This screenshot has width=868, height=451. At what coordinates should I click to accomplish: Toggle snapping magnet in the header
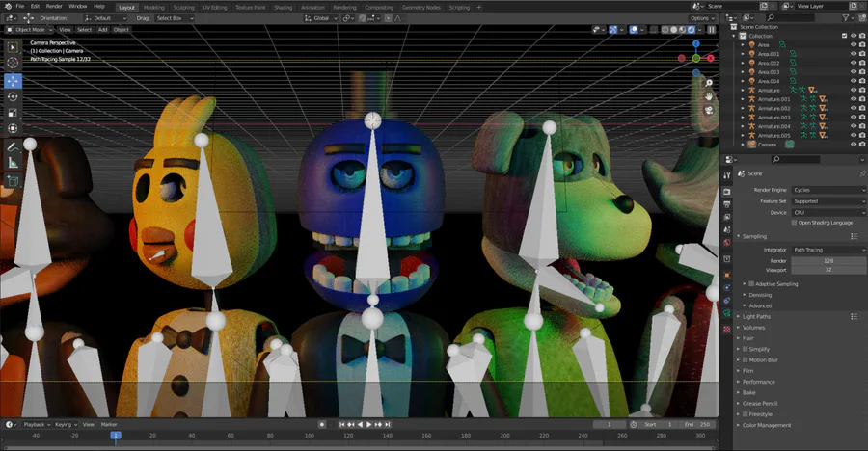[362, 18]
